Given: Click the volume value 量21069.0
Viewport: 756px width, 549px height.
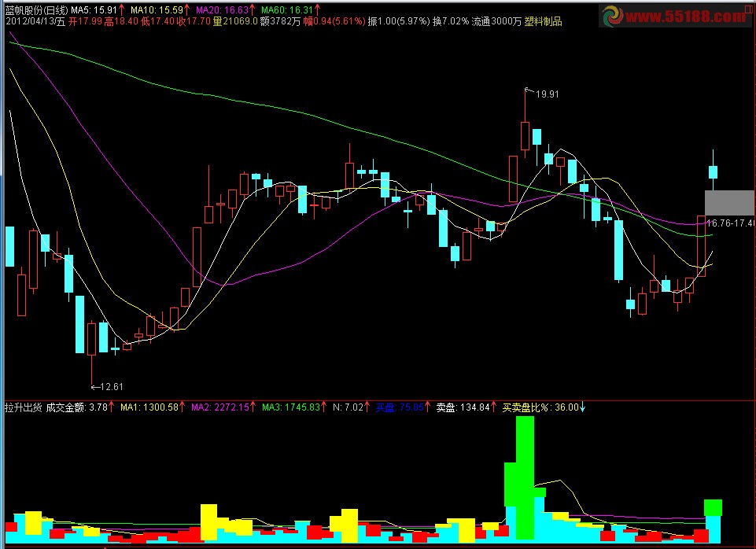Looking at the screenshot, I should pos(235,21).
